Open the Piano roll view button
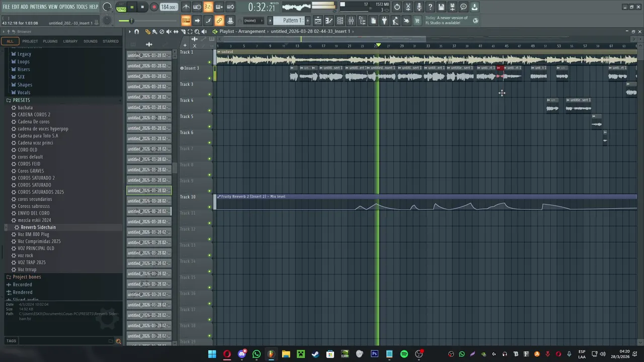Image resolution: width=644 pixels, height=362 pixels. pyautogui.click(x=329, y=21)
